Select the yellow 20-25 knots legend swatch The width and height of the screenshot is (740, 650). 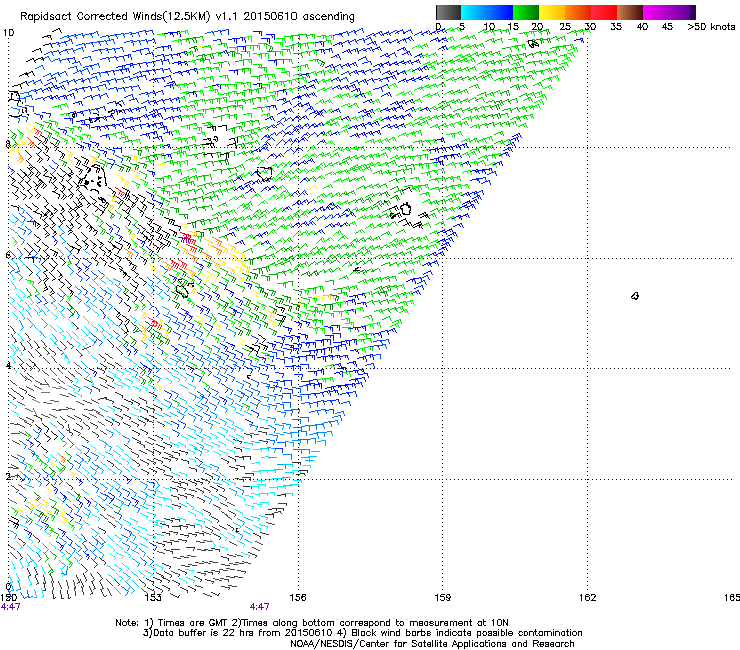pyautogui.click(x=551, y=12)
